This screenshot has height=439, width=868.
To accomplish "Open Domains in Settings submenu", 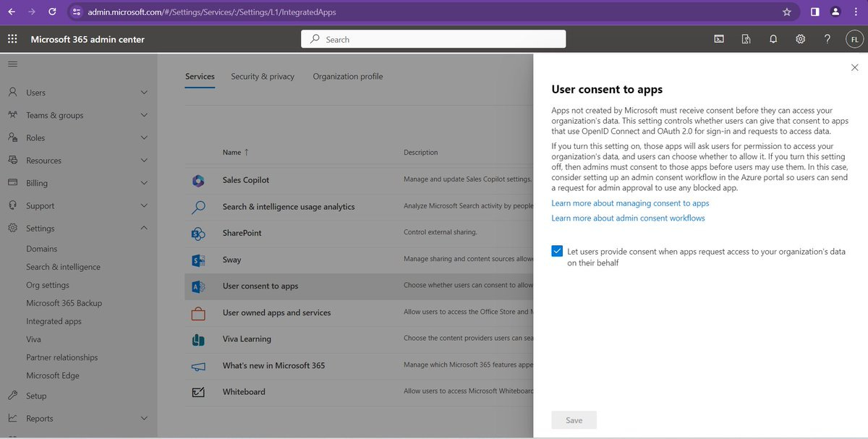I will click(x=42, y=249).
